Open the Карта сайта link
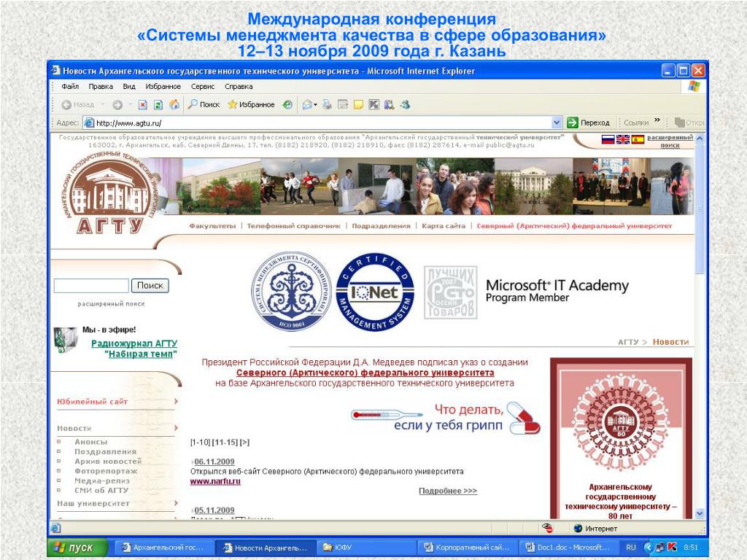 point(443,226)
